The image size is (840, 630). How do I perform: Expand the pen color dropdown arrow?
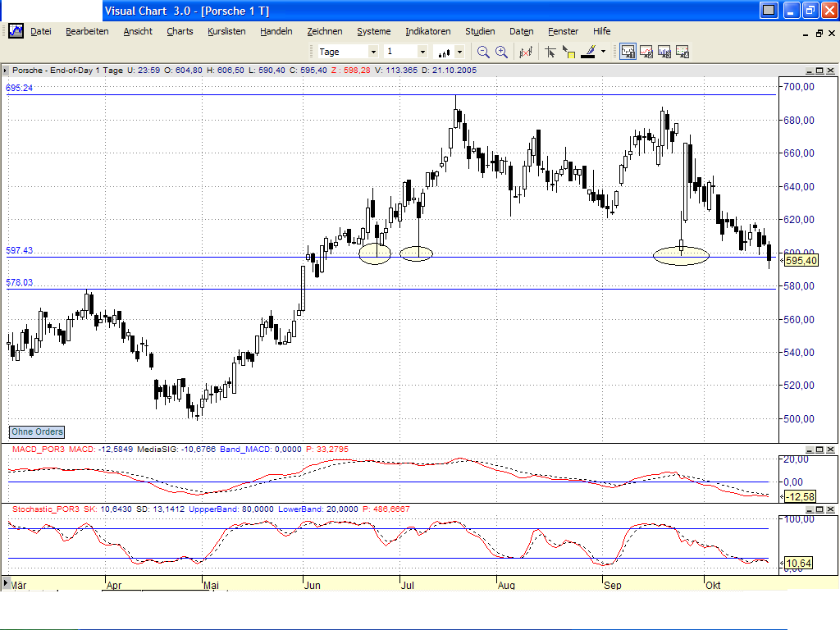(x=603, y=52)
